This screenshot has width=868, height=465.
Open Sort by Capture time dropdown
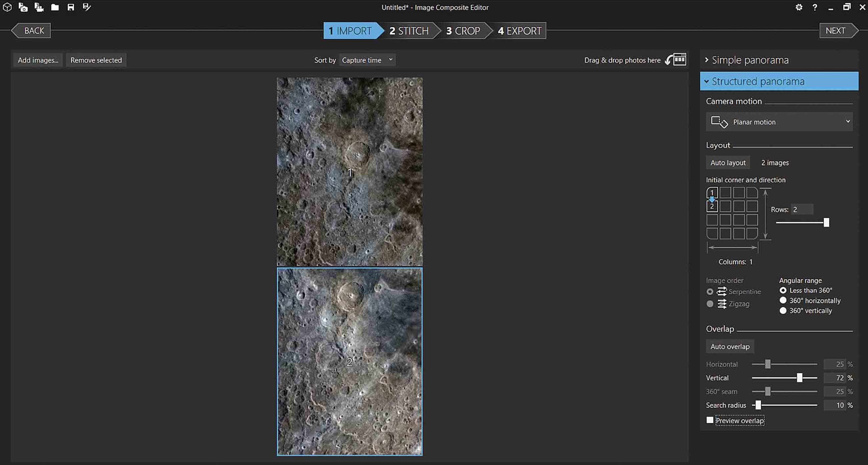pyautogui.click(x=367, y=60)
